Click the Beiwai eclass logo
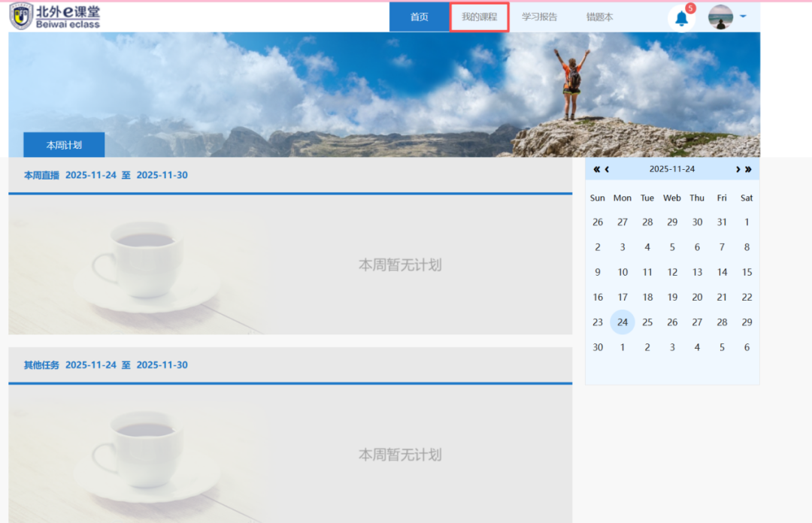812x523 pixels. point(53,15)
